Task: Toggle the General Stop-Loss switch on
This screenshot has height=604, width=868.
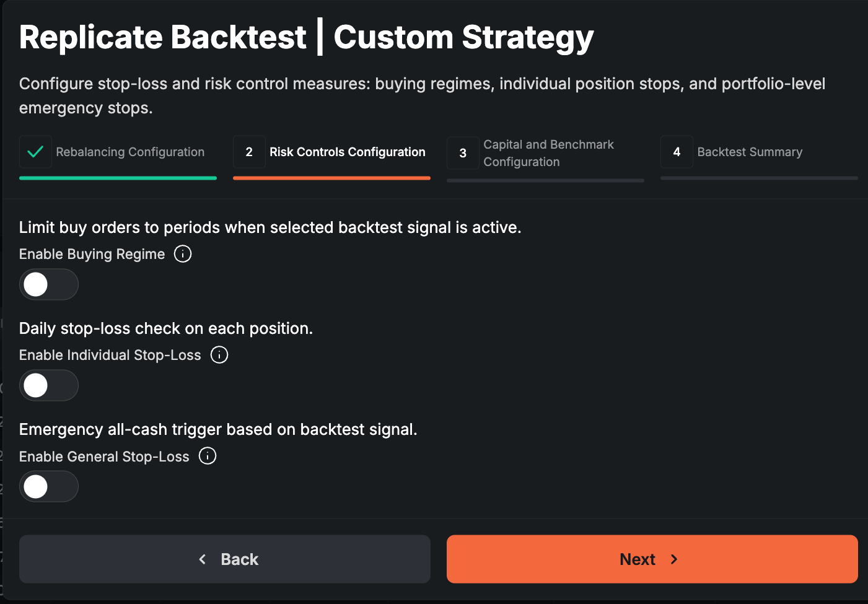Action: (48, 486)
